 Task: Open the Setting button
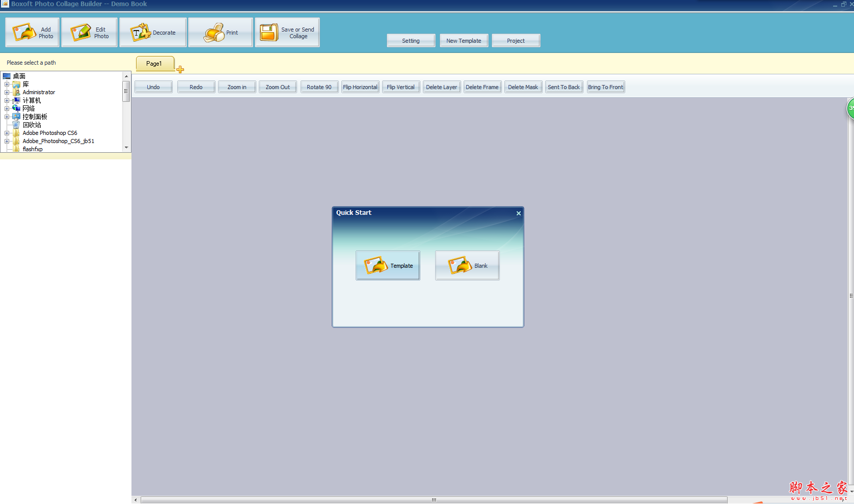click(411, 41)
